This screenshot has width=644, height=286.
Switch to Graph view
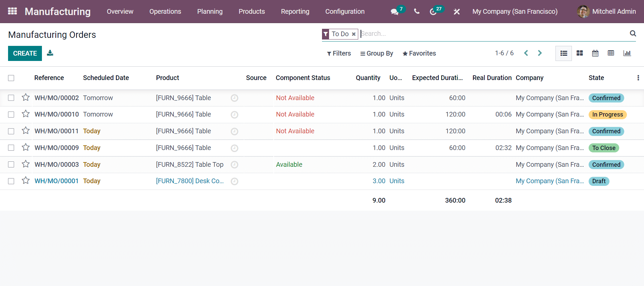[627, 53]
